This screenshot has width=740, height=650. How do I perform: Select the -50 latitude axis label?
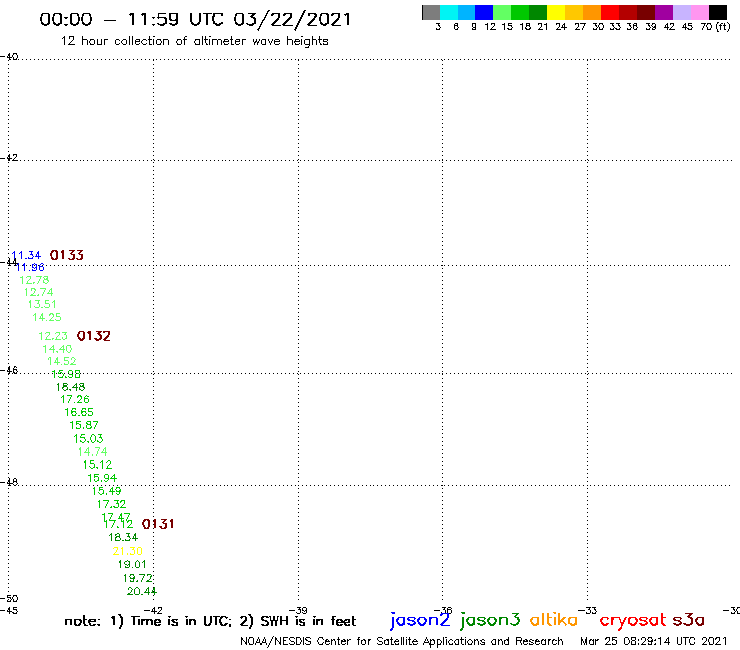(9, 599)
